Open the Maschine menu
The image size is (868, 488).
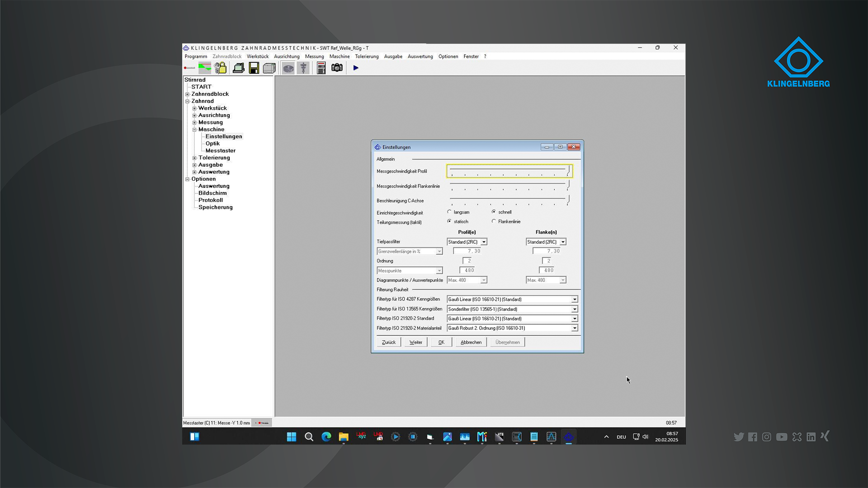coord(340,56)
